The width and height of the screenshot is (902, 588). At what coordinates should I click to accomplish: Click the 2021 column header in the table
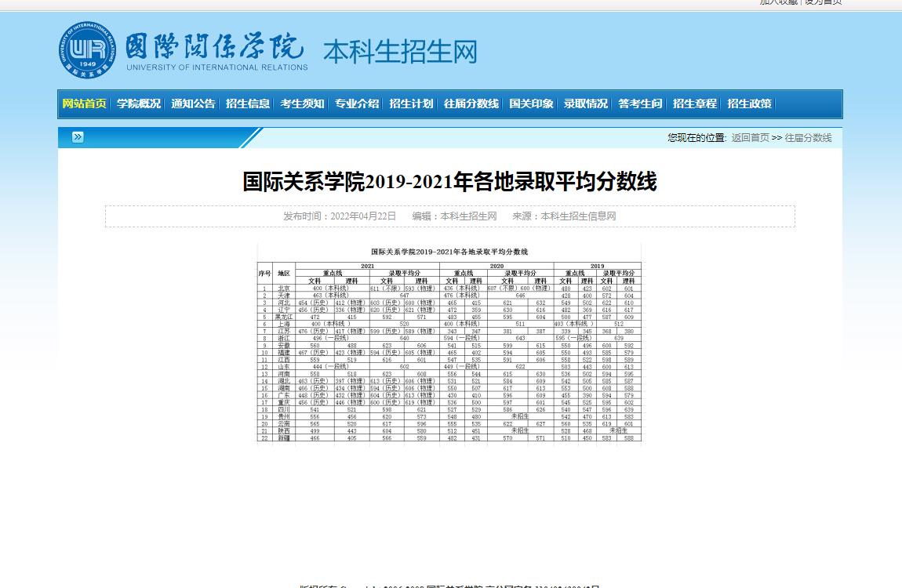click(368, 266)
